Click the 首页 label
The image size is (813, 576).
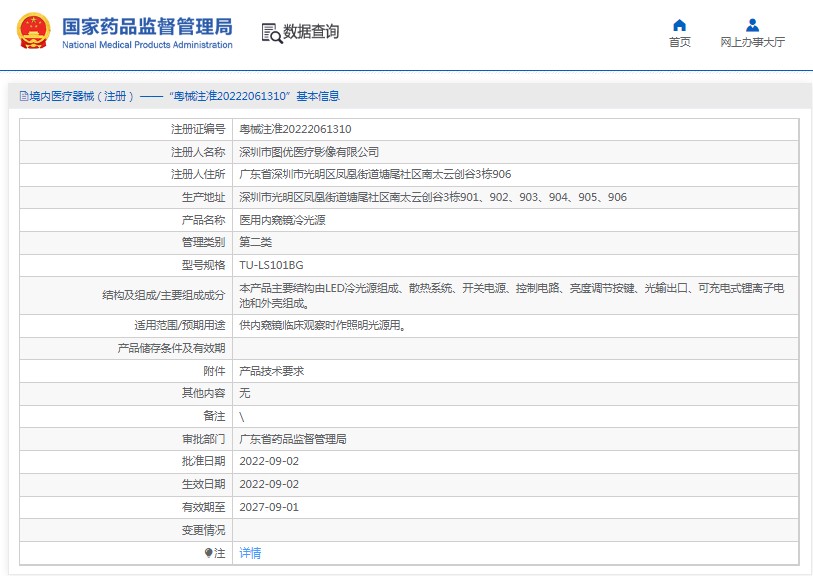pyautogui.click(x=679, y=42)
